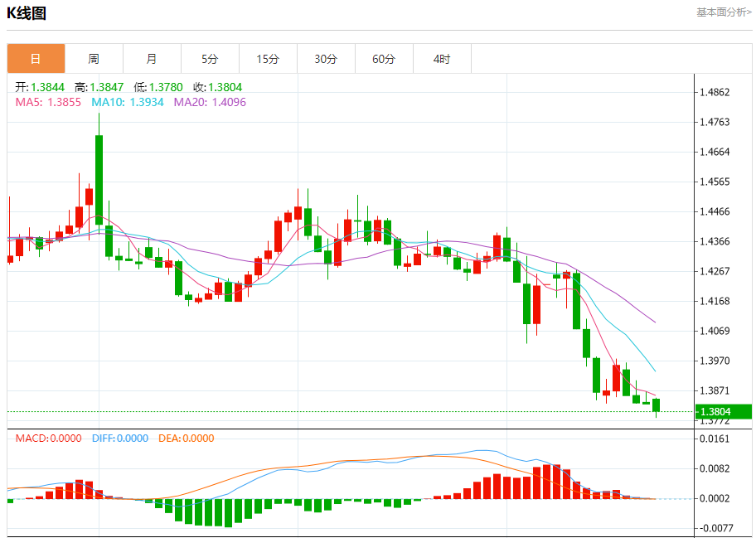Click the 1.4466 price axis label
Image resolution: width=756 pixels, height=538 pixels.
(715, 211)
